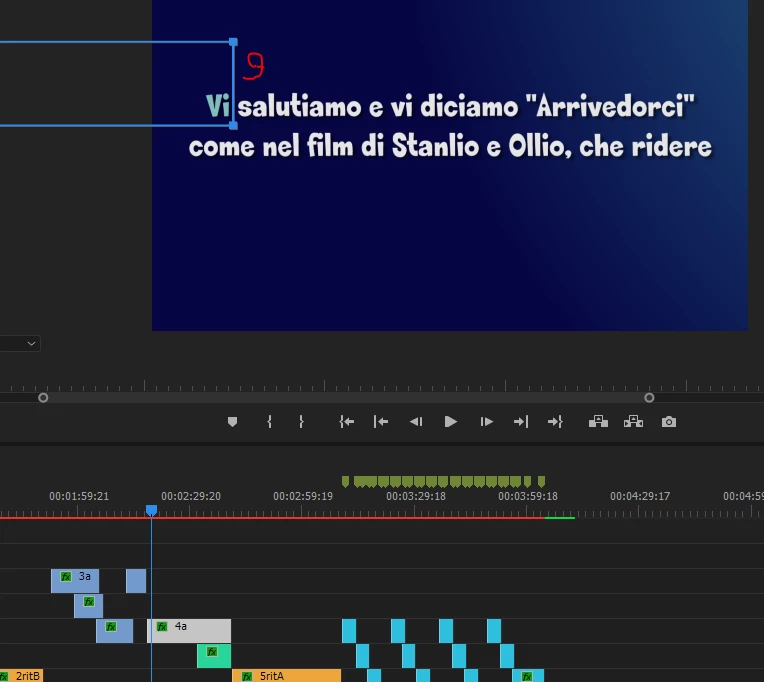The width and height of the screenshot is (764, 682).
Task: Click the fx badge on clip 3a
Action: 66,577
